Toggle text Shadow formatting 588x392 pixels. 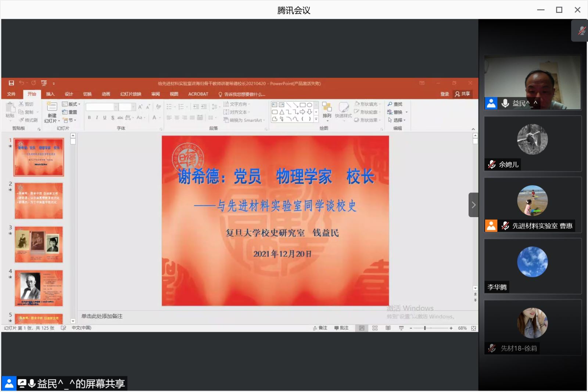[x=112, y=118]
